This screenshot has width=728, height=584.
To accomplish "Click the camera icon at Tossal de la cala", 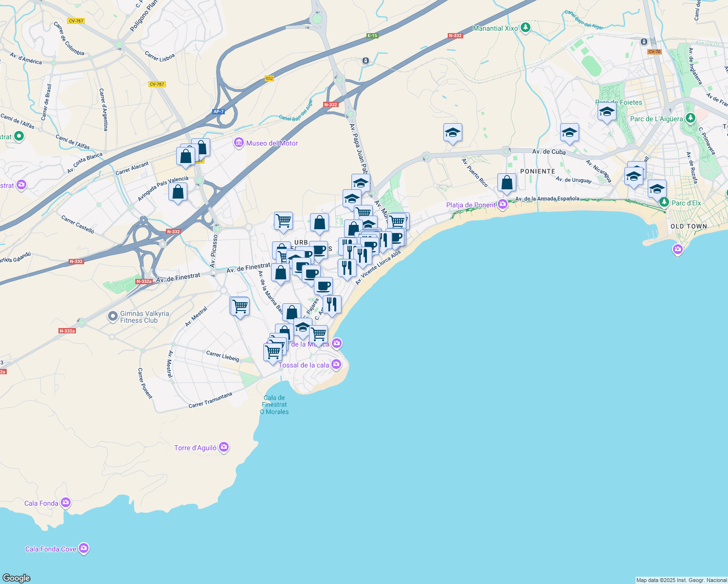I will pyautogui.click(x=335, y=364).
